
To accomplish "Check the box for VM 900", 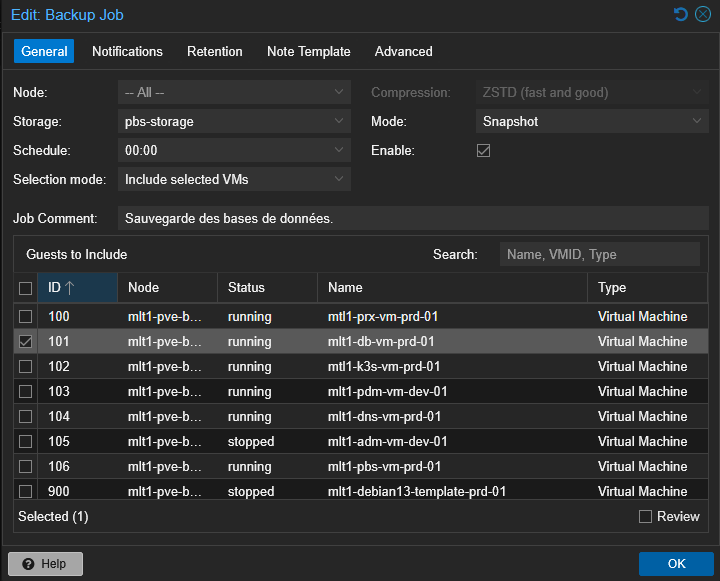I will (x=26, y=491).
